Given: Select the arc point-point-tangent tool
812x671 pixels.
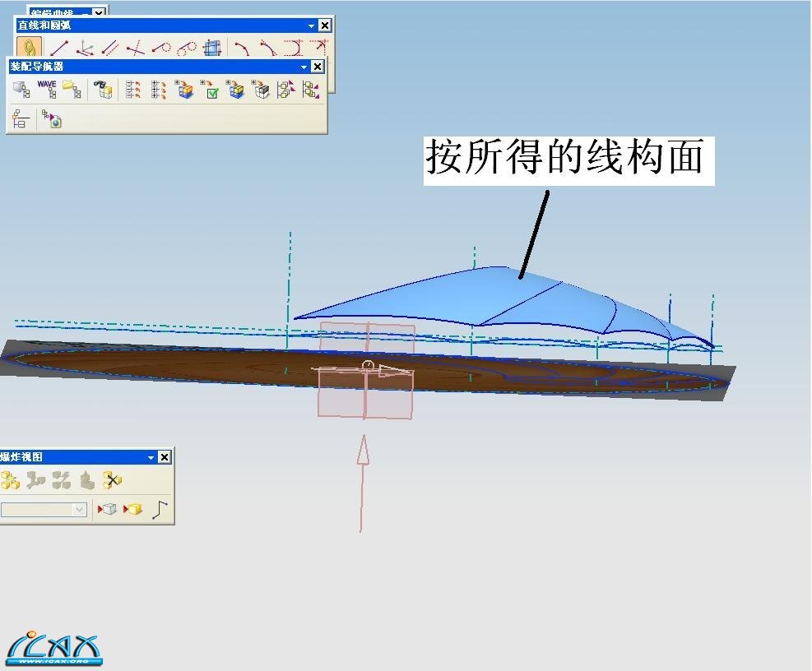Looking at the screenshot, I should pyautogui.click(x=267, y=49).
